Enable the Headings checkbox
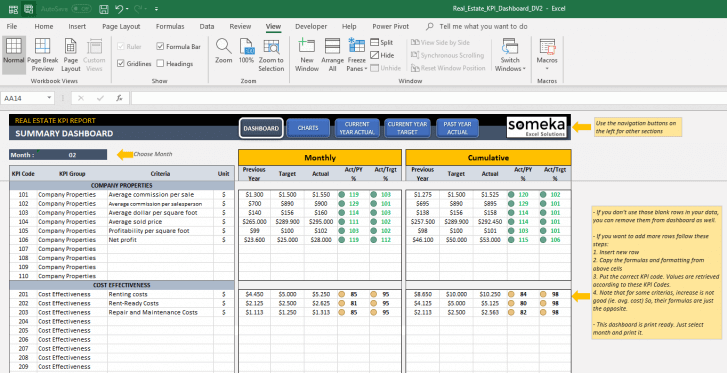727x373 pixels. point(160,64)
